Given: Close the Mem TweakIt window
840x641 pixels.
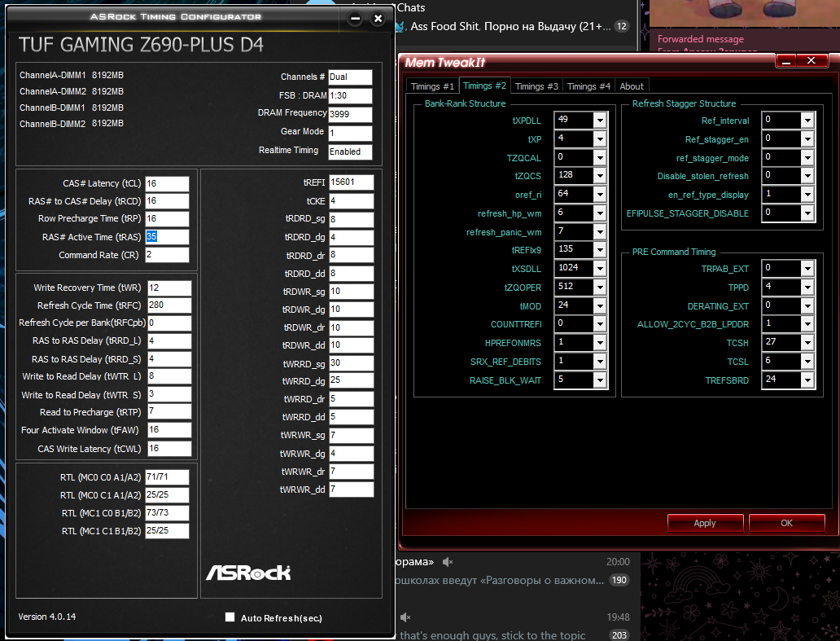Looking at the screenshot, I should coord(811,60).
